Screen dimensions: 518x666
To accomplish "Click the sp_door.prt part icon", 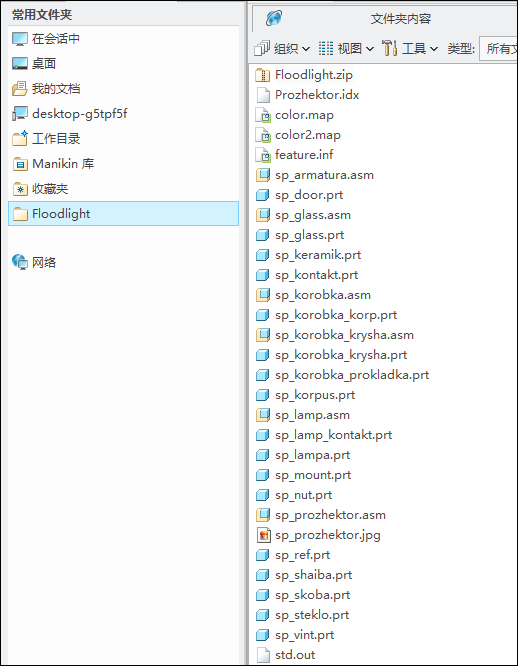I will click(263, 195).
